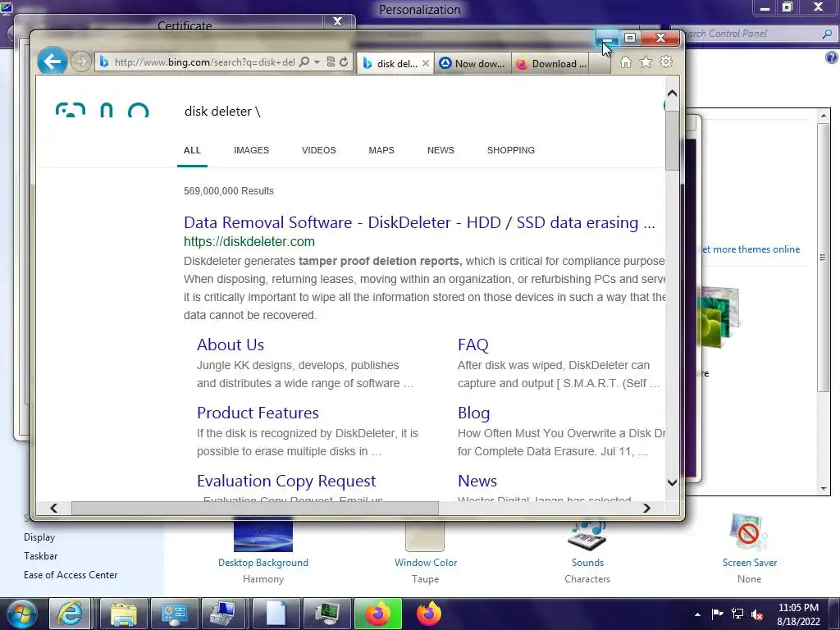Toggle compatibility view icon in address bar
The height and width of the screenshot is (630, 840).
(x=331, y=62)
